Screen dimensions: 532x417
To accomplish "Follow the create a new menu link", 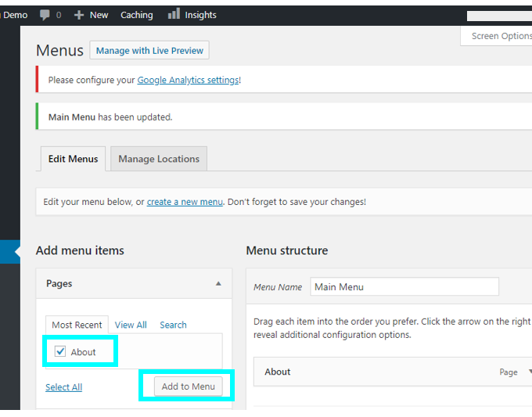I will [185, 202].
